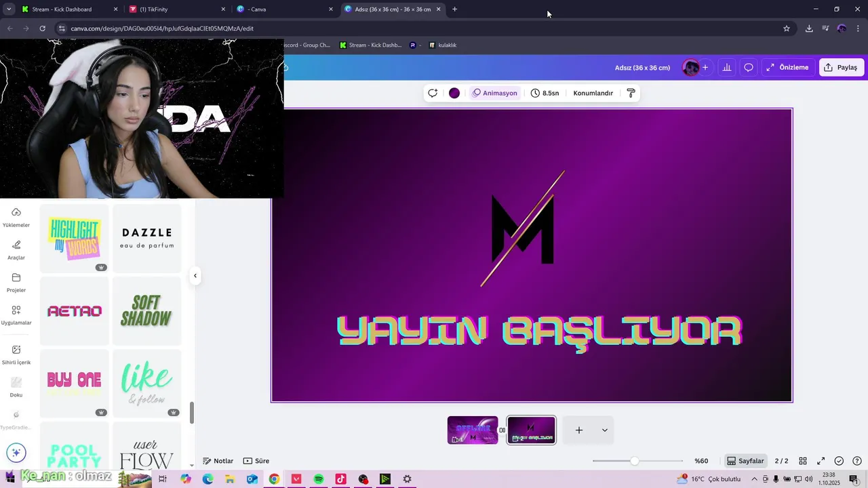
Task: Open the user profile avatar
Action: (x=691, y=68)
